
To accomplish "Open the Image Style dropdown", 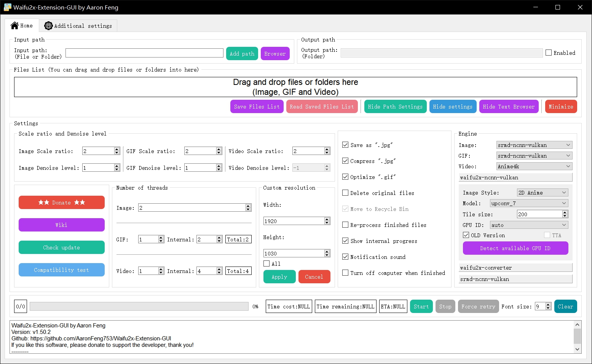I will tap(543, 193).
